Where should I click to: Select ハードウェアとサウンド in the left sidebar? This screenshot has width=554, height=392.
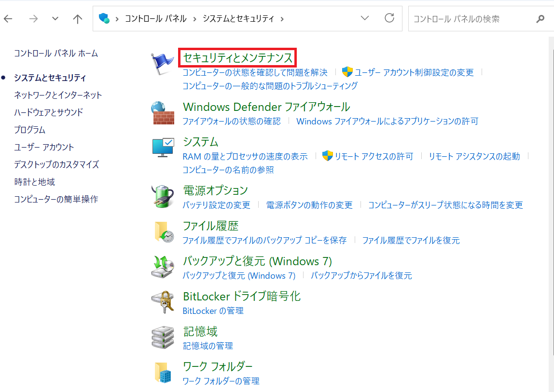coord(48,112)
